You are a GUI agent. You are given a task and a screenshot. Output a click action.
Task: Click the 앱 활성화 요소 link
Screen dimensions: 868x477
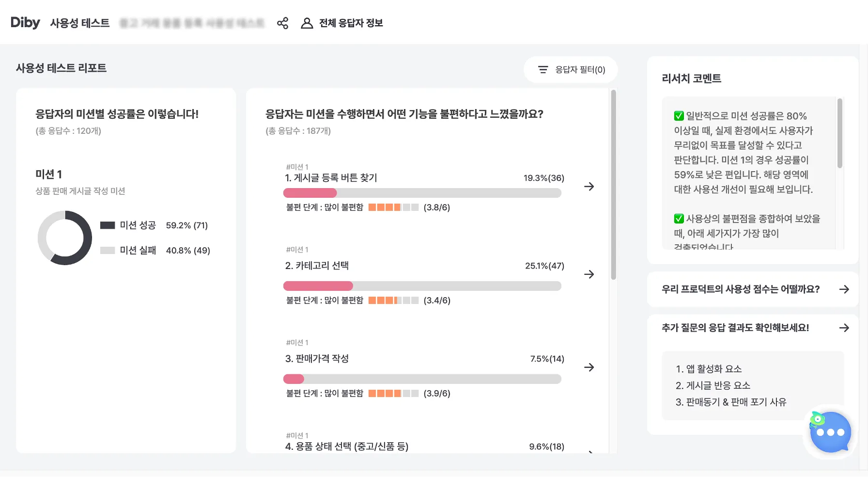[709, 369]
